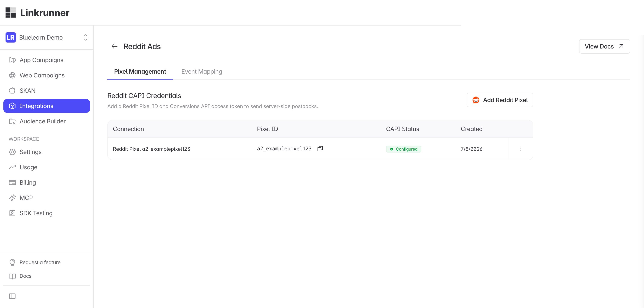Click the View Docs button
This screenshot has width=644, height=308.
(x=605, y=46)
